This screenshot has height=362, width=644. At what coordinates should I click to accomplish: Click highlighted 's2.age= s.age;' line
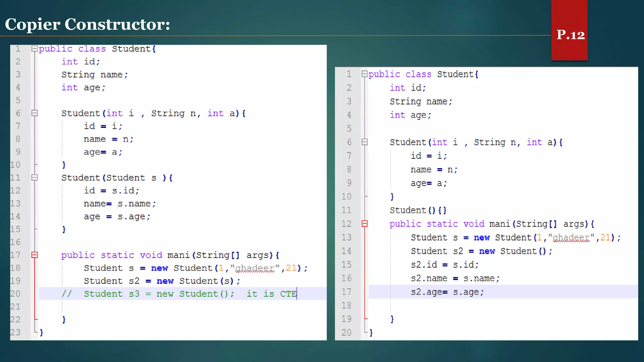(447, 292)
